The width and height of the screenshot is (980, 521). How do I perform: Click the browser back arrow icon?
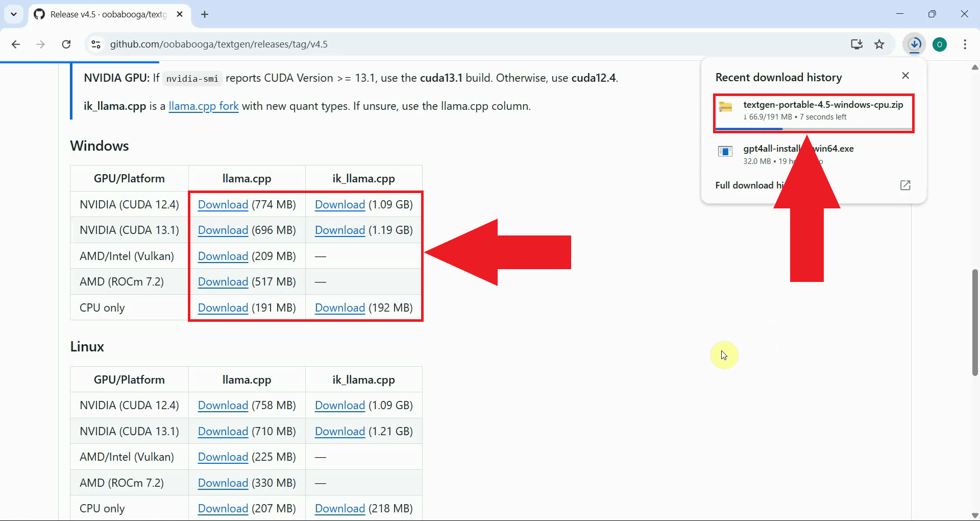16,44
